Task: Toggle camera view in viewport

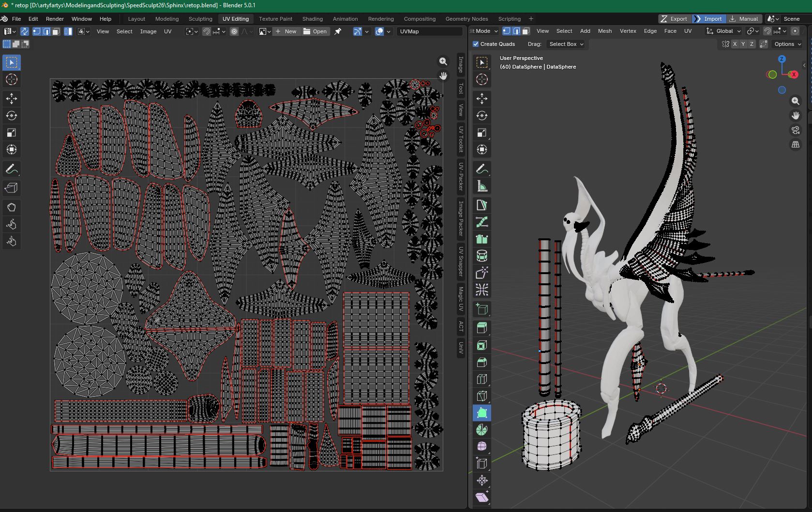Action: tap(796, 130)
